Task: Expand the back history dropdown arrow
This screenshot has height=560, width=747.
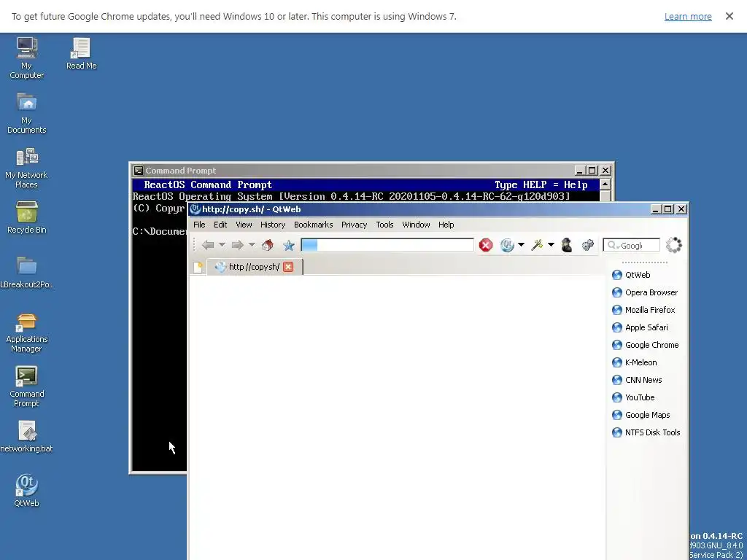Action: (x=222, y=245)
